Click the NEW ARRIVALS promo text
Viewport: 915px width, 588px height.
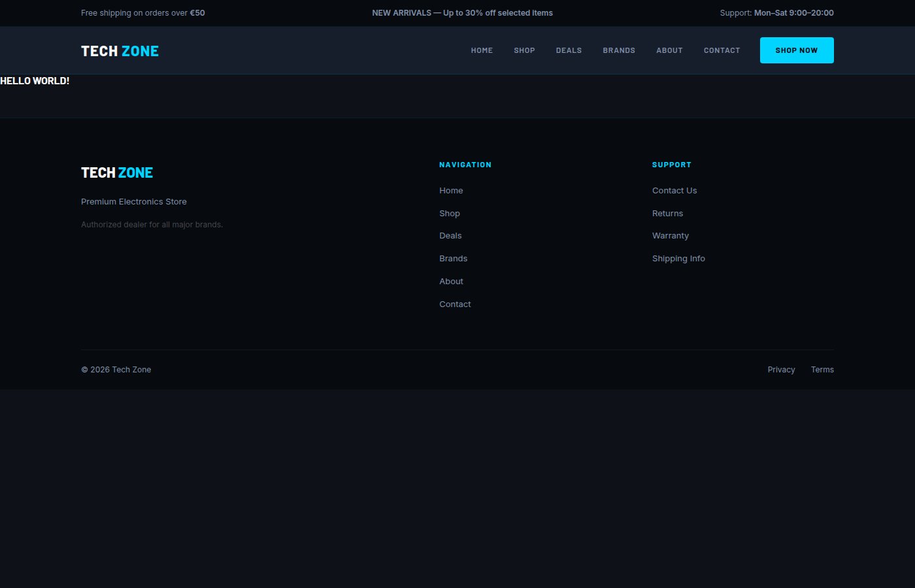[x=462, y=13]
